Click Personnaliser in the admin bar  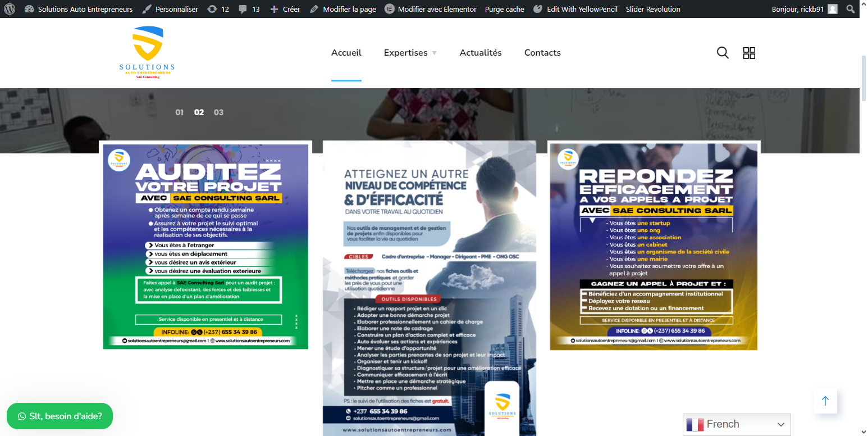170,9
